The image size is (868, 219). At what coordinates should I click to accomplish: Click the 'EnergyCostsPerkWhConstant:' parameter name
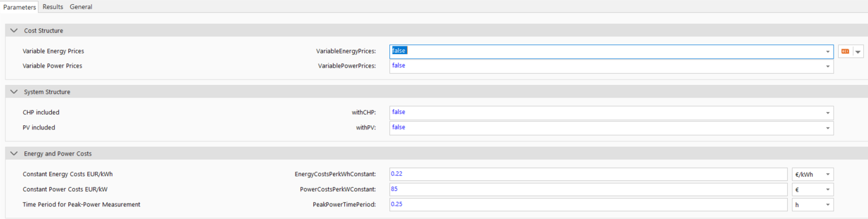335,174
